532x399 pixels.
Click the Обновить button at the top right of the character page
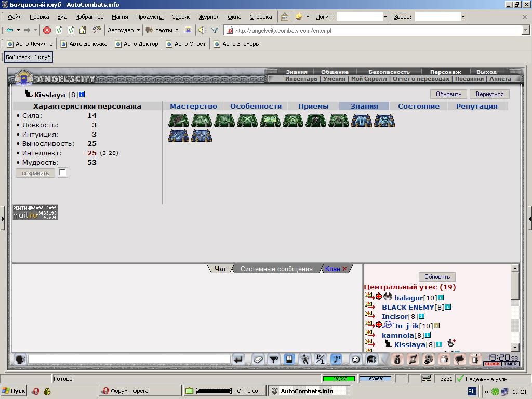(448, 94)
